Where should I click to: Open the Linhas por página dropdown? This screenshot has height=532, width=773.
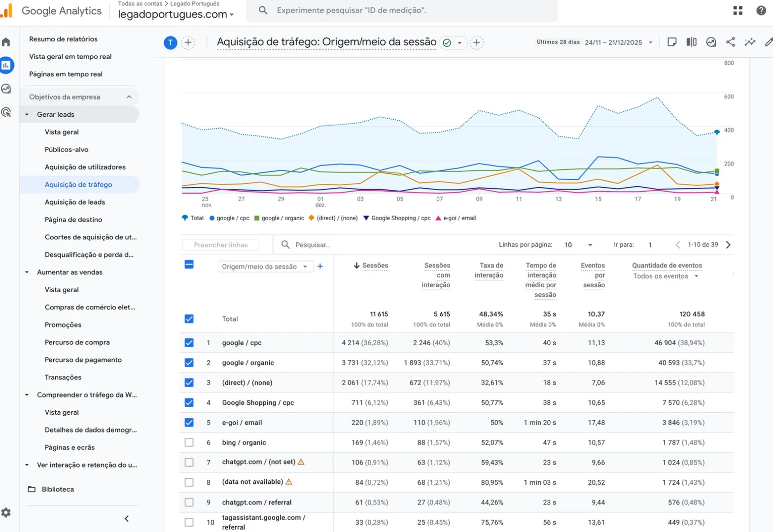coord(578,245)
